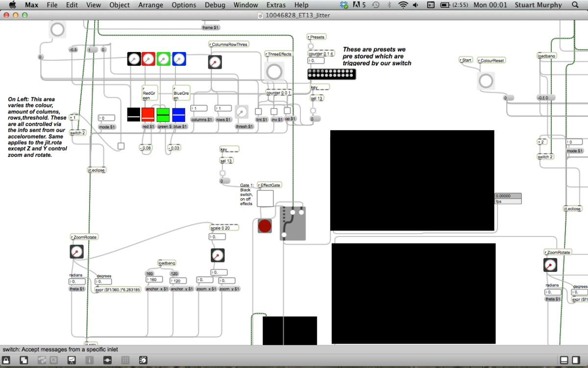Click the presentation mode icon in bottom toolbar

[72, 360]
